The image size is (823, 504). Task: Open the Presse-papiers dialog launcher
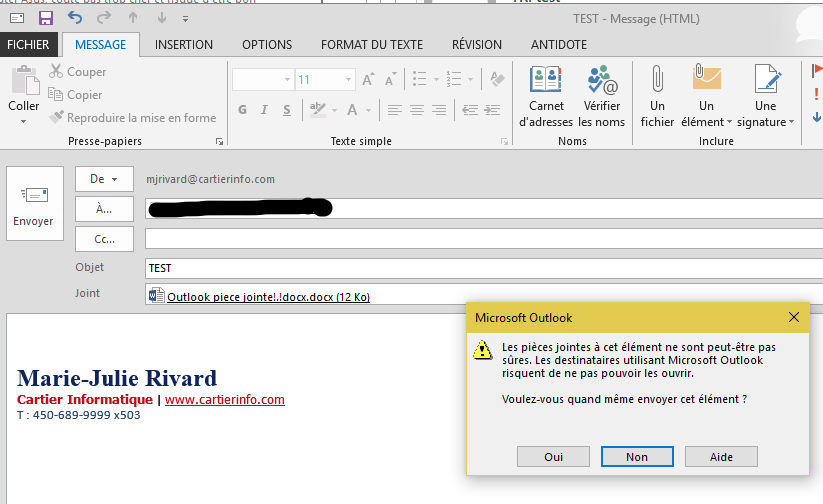[x=219, y=141]
